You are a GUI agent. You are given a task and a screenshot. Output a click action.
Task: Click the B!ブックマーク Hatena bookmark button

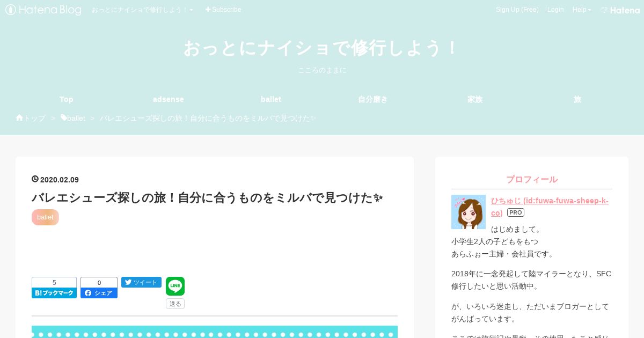pyautogui.click(x=54, y=293)
